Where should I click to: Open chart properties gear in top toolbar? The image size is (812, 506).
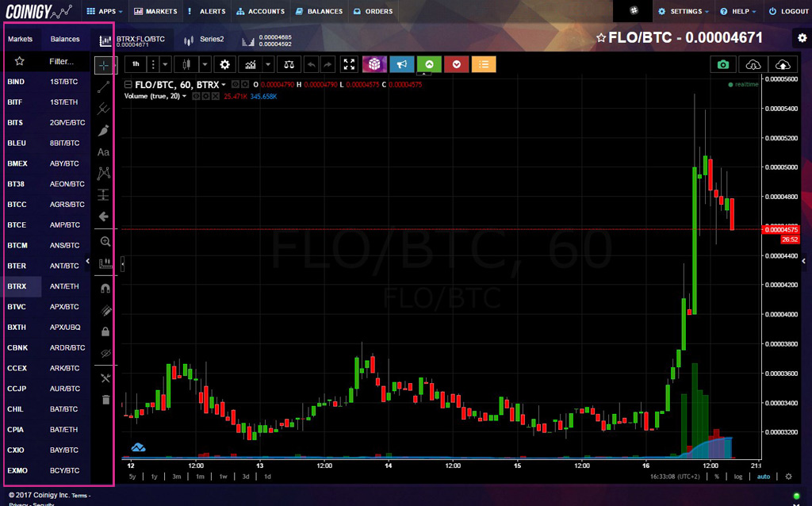pyautogui.click(x=224, y=64)
